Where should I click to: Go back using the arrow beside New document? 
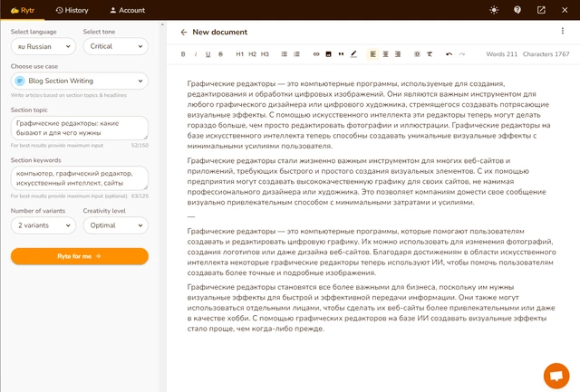coord(184,33)
